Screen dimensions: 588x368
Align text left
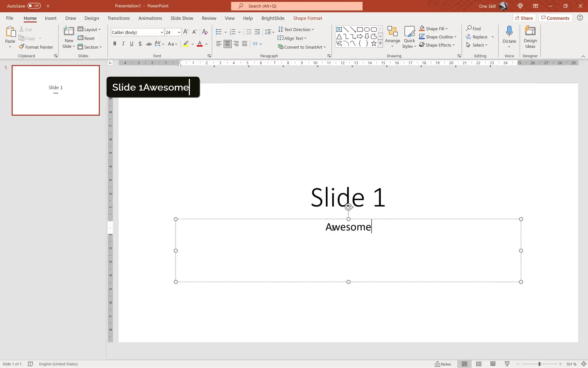[219, 44]
